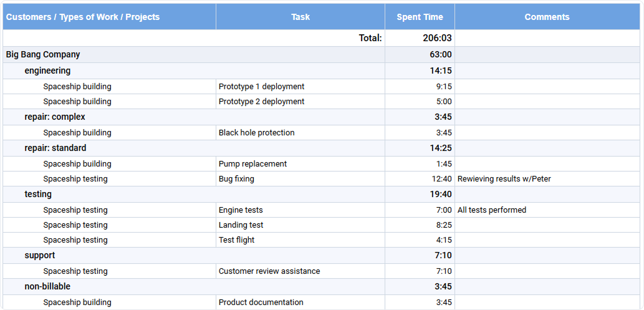Viewport: 644px width, 310px height.
Task: Click the 63:00 Big Bang Company total
Action: tap(441, 54)
